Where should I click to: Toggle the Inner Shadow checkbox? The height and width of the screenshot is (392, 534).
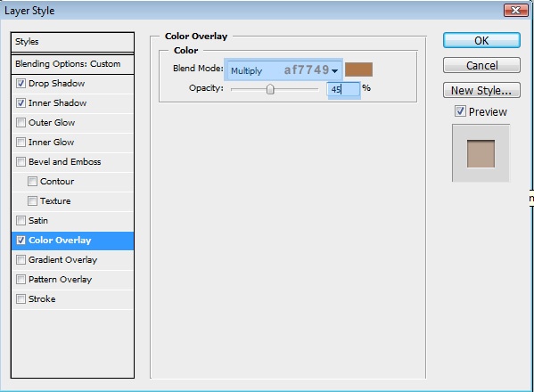21,102
